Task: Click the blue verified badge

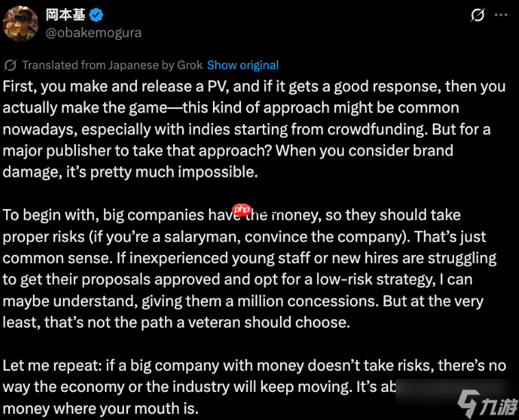Action: click(97, 14)
